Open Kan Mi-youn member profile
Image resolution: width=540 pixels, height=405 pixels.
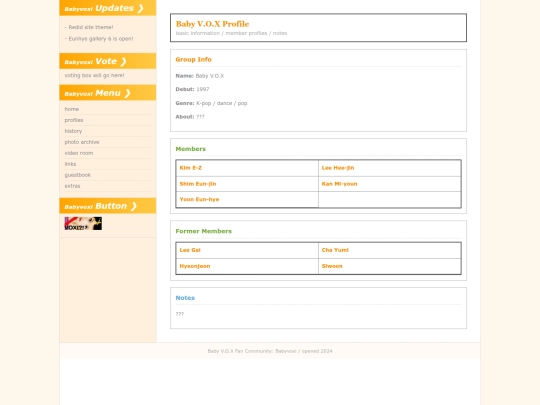(x=339, y=184)
